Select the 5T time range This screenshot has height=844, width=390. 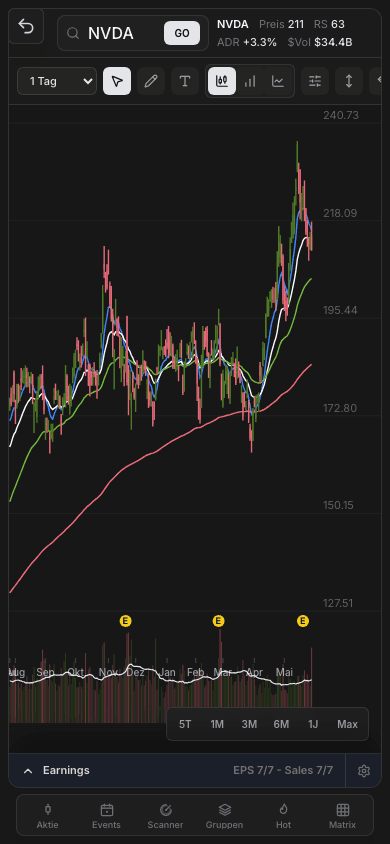pos(185,724)
